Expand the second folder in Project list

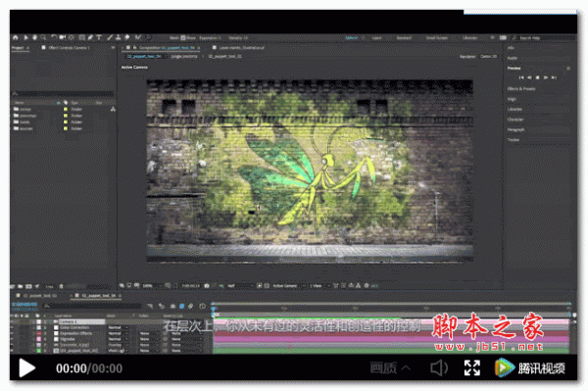[16, 116]
